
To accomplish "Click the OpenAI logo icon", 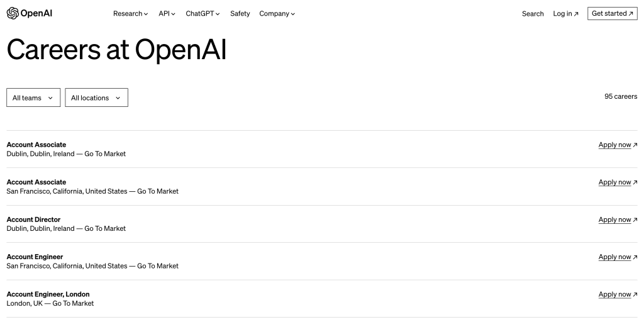I will click(13, 13).
